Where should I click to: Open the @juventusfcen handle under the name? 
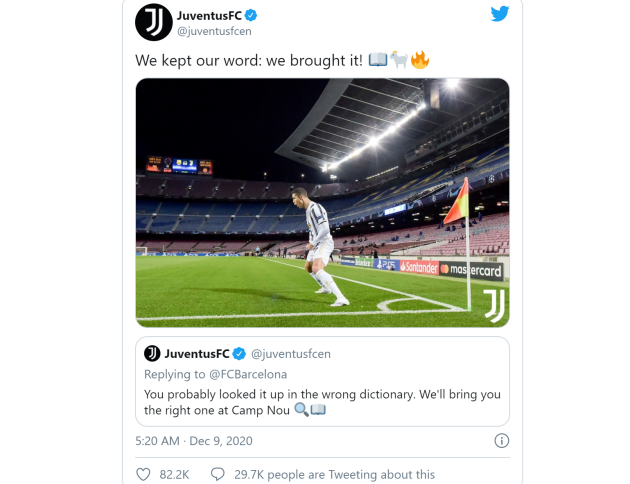click(x=213, y=32)
